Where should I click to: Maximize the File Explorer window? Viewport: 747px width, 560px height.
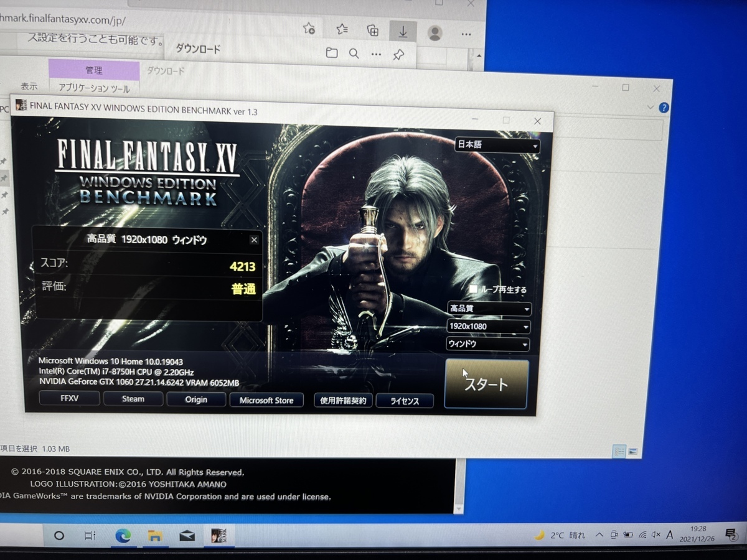[626, 88]
